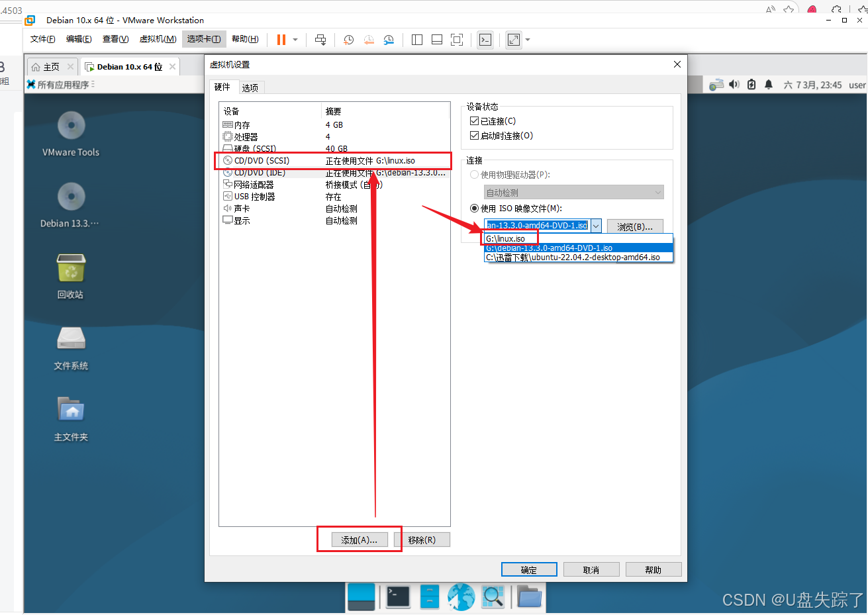Viewport: 868px width, 615px height.
Task: Click the 移除(R) button
Action: coord(422,540)
